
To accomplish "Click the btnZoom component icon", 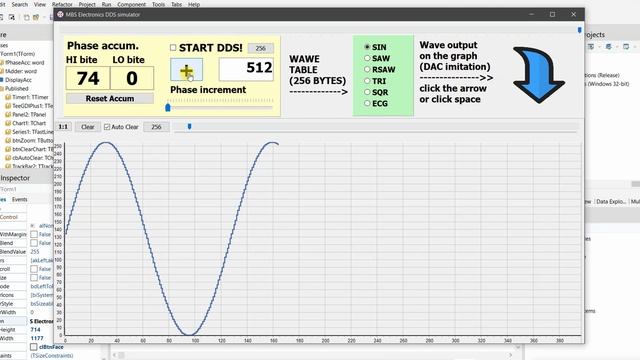I will [x=8, y=140].
